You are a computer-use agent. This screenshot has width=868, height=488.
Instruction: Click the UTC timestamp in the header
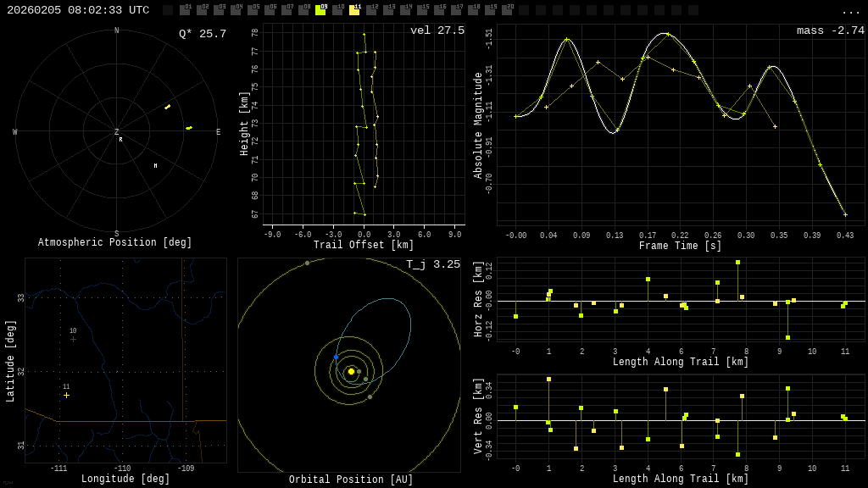(78, 10)
